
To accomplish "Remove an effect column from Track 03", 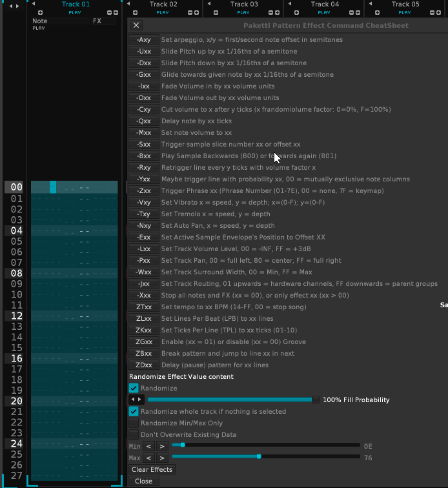I will coord(270,13).
